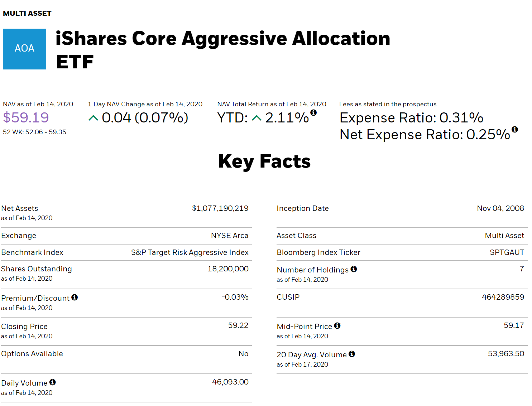Click 'NAV as of Feb 14, 2020' caption

click(x=38, y=104)
